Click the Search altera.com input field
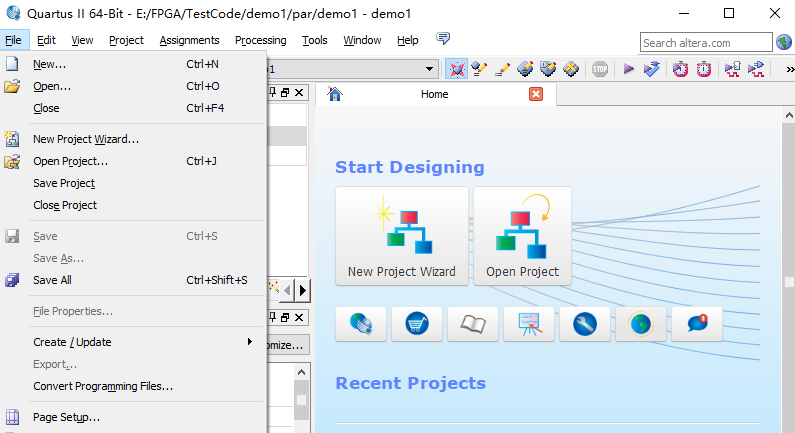This screenshot has height=433, width=795. coord(706,43)
